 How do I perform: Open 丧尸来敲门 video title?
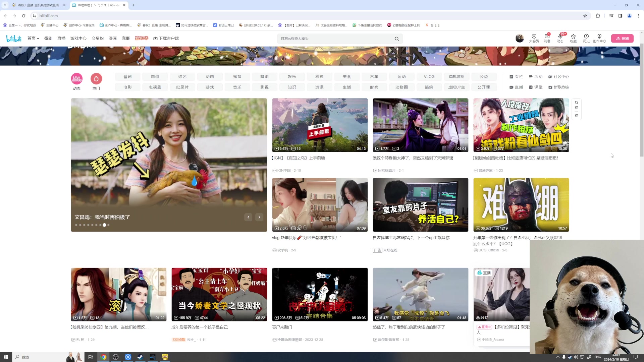pos(282,327)
